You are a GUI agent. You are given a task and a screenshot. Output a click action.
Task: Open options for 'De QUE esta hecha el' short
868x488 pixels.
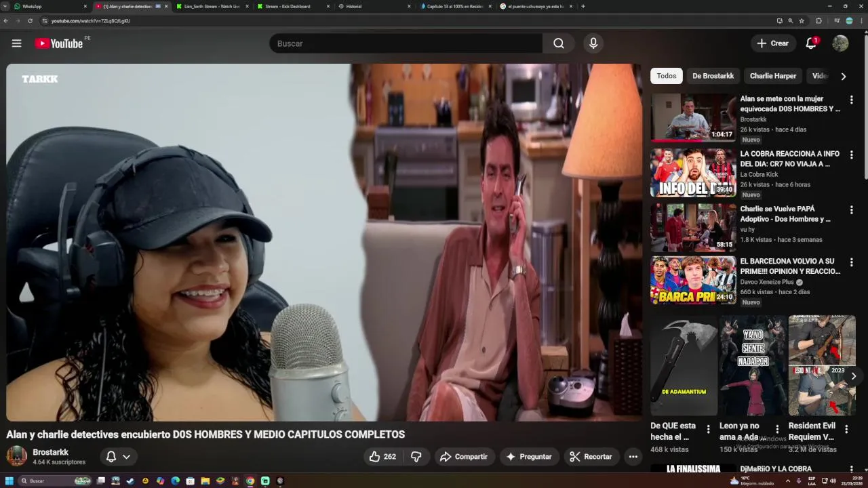pos(708,429)
